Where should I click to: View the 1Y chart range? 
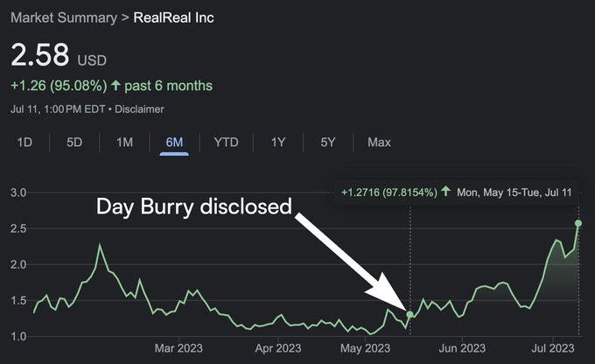pos(278,142)
